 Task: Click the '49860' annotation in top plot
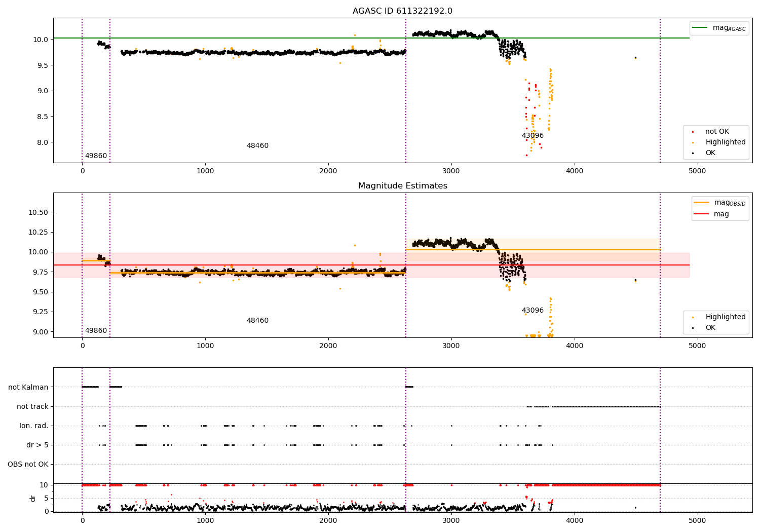(96, 156)
